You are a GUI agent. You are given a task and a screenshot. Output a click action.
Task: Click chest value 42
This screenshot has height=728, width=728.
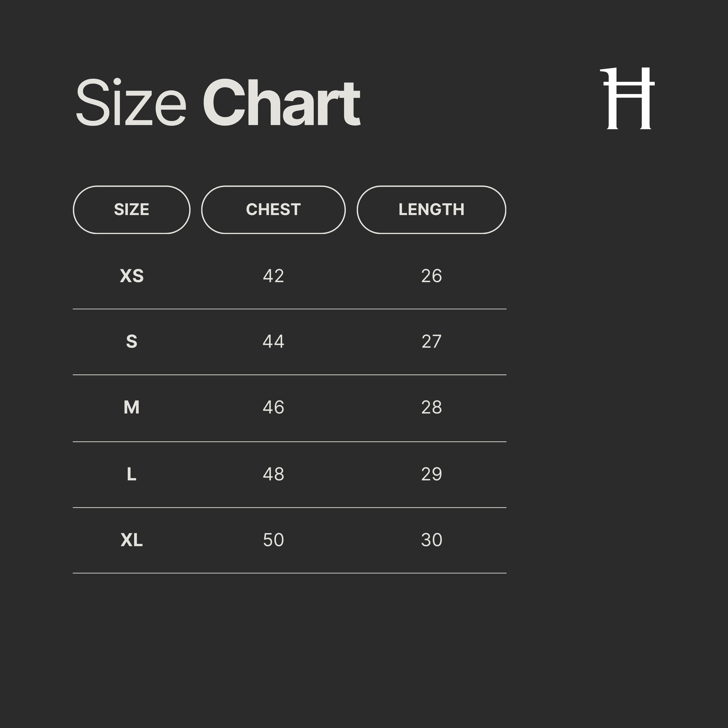coord(273,276)
